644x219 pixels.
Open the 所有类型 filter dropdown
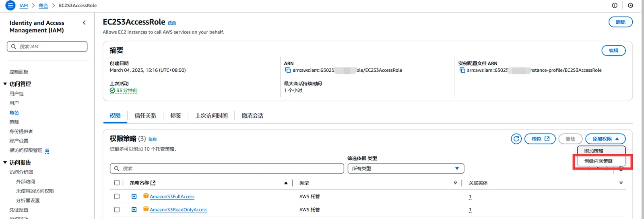pos(406,168)
